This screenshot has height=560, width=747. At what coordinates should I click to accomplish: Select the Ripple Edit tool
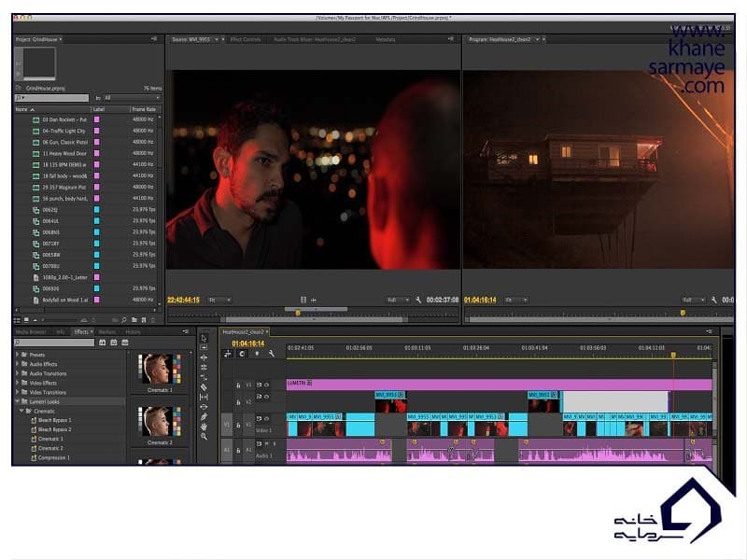tap(204, 357)
